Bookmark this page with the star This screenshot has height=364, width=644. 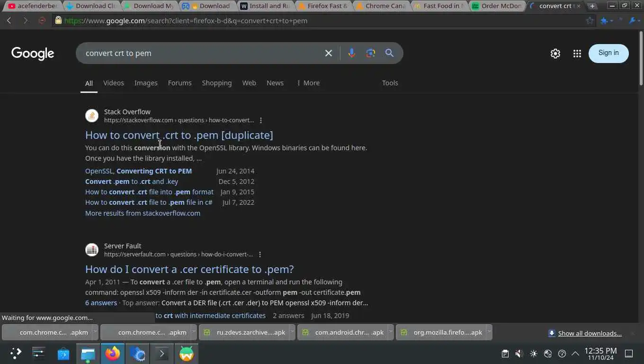pyautogui.click(x=590, y=20)
